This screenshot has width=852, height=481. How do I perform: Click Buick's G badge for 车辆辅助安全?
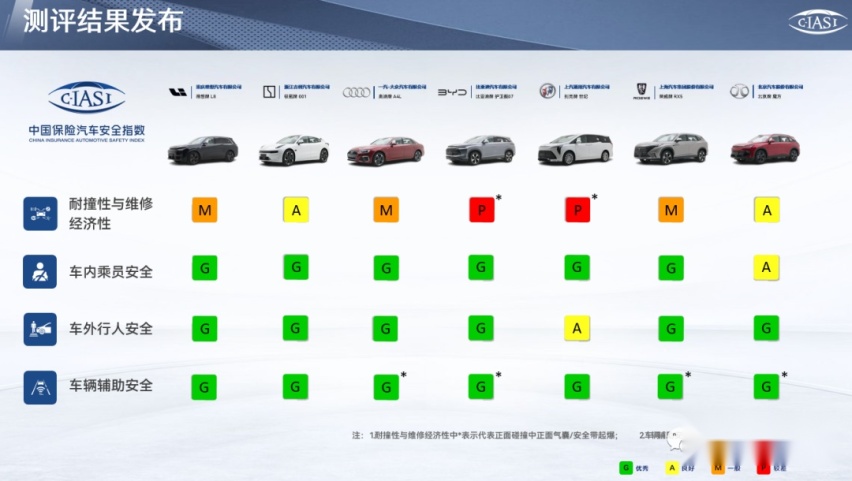pos(577,386)
